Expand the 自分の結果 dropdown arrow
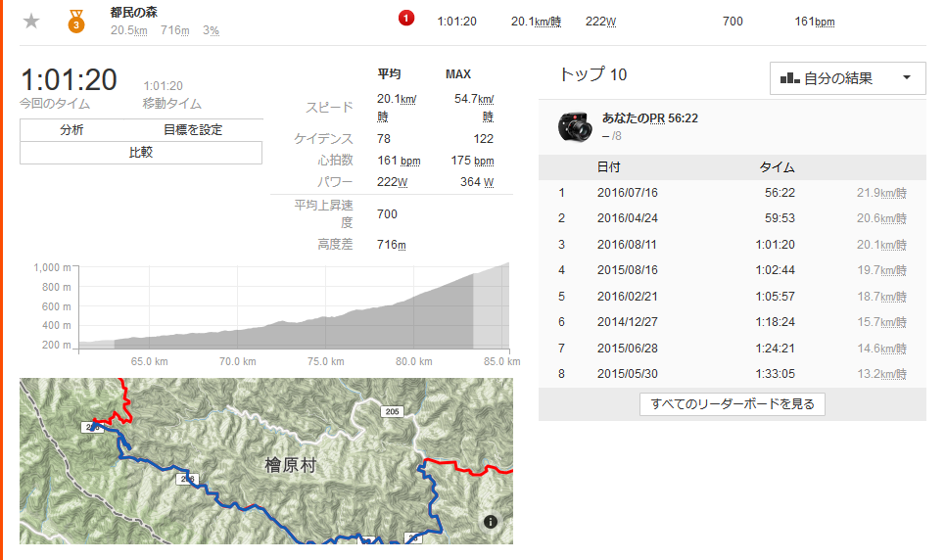The image size is (946, 560). 906,78
